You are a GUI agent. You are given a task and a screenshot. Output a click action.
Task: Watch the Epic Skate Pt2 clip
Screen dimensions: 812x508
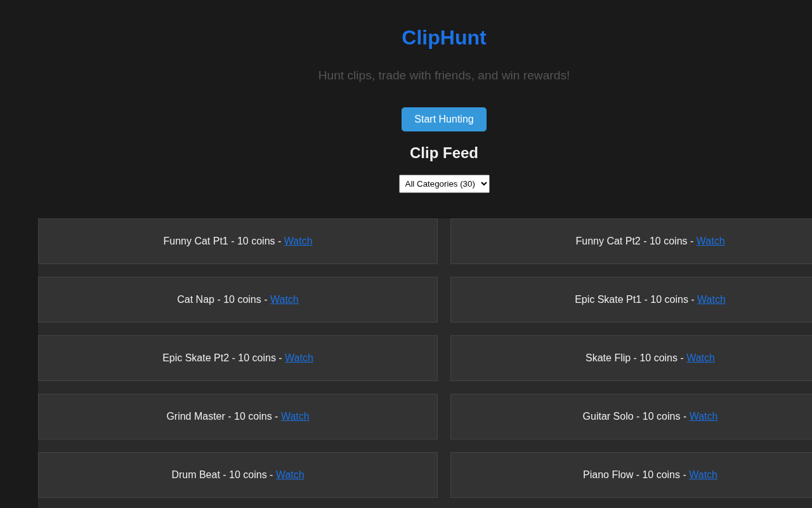(x=299, y=358)
